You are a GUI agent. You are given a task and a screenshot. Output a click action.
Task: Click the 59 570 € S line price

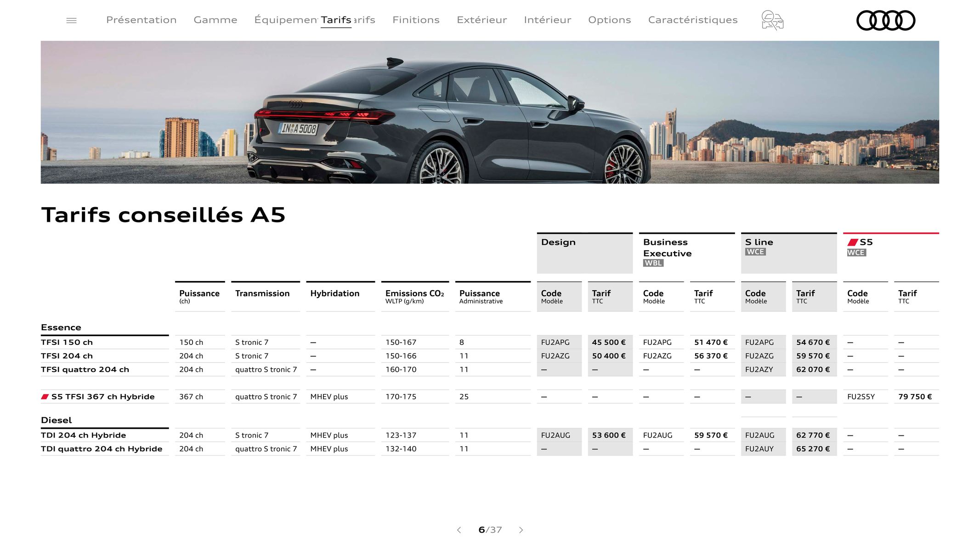813,356
